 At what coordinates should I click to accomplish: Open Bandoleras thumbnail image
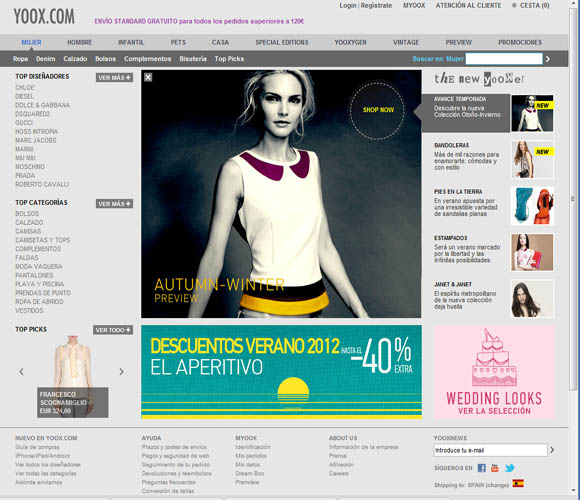pyautogui.click(x=532, y=159)
